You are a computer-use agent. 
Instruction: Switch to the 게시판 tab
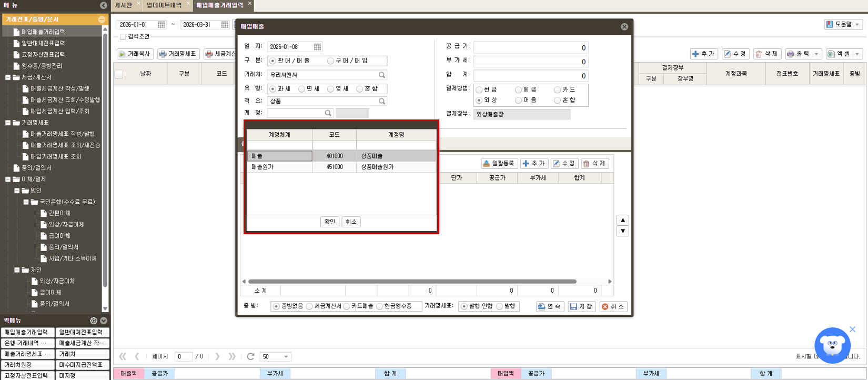(x=124, y=5)
